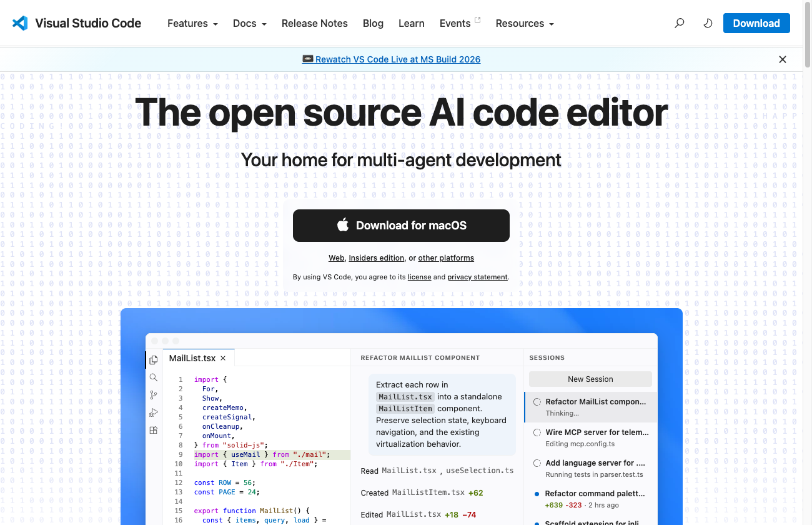Open the privacy statement link
This screenshot has height=525, width=812.
coord(478,277)
